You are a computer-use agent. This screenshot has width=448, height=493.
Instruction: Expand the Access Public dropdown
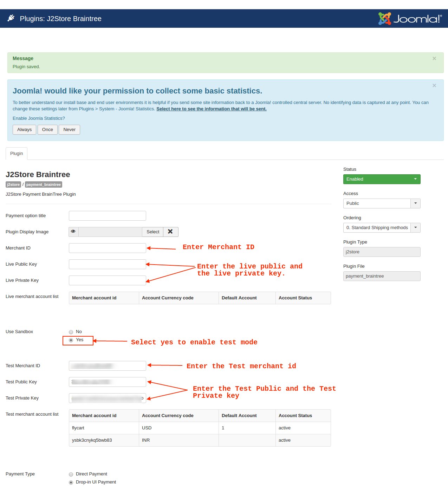[382, 203]
